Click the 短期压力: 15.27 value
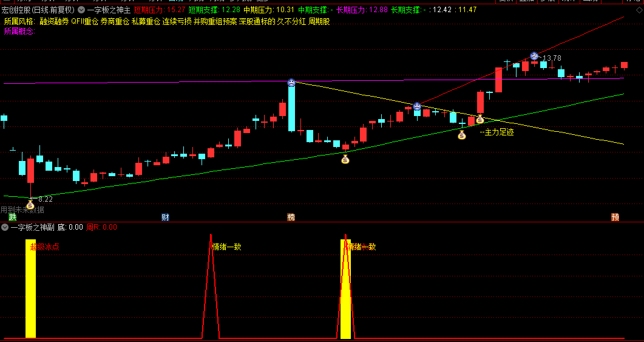 (x=160, y=10)
